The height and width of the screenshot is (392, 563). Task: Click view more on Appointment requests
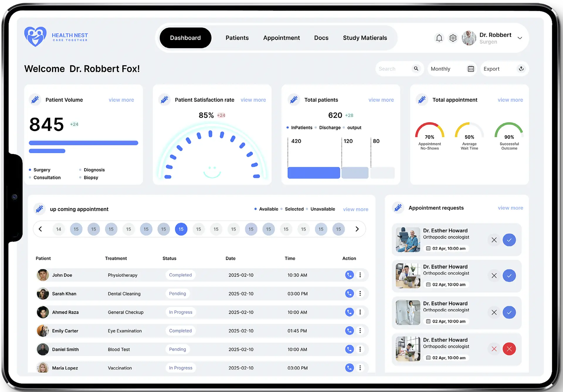pyautogui.click(x=510, y=208)
